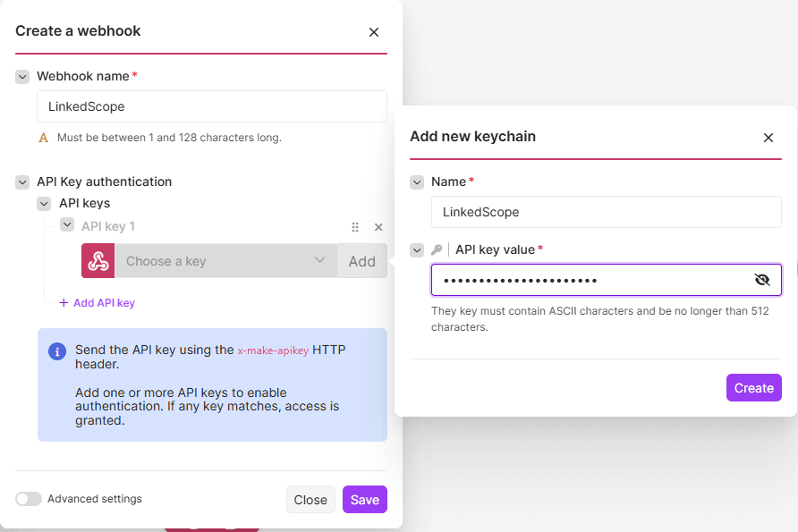
Task: Reveal the hidden API key value
Action: [762, 280]
